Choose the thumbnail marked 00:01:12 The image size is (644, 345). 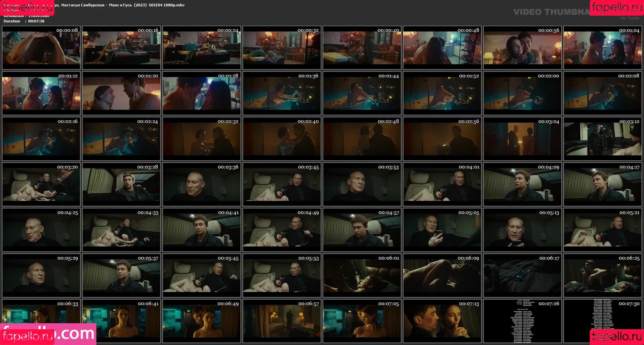(41, 93)
